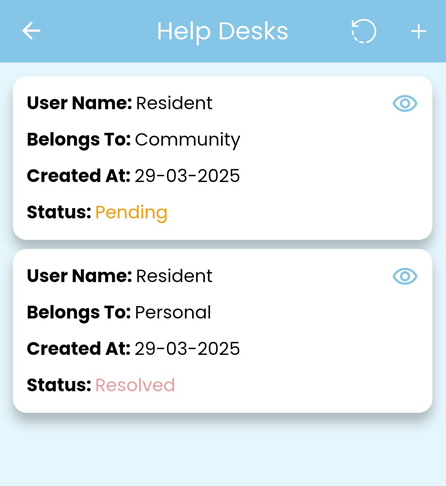Click the Status label in Pending card
Viewport: 446px width, 486px height.
(59, 212)
